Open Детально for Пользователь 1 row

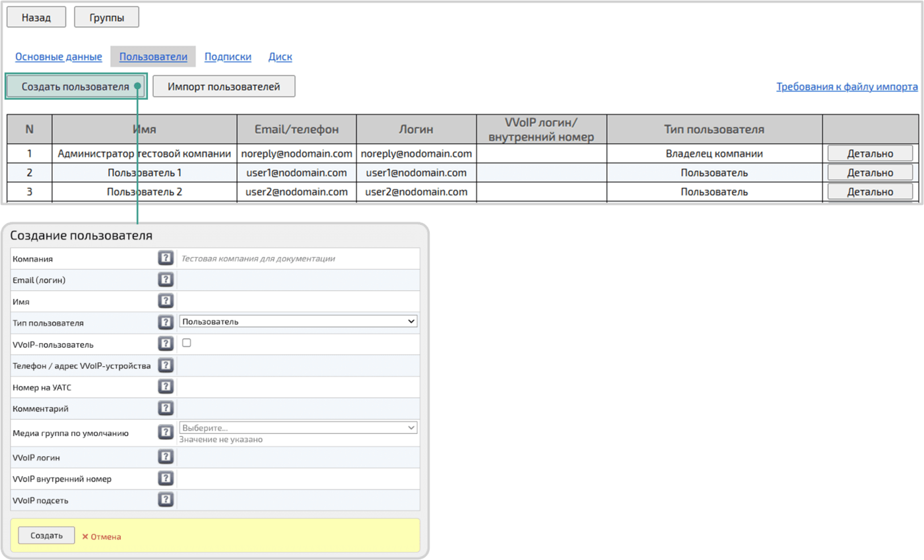point(870,173)
